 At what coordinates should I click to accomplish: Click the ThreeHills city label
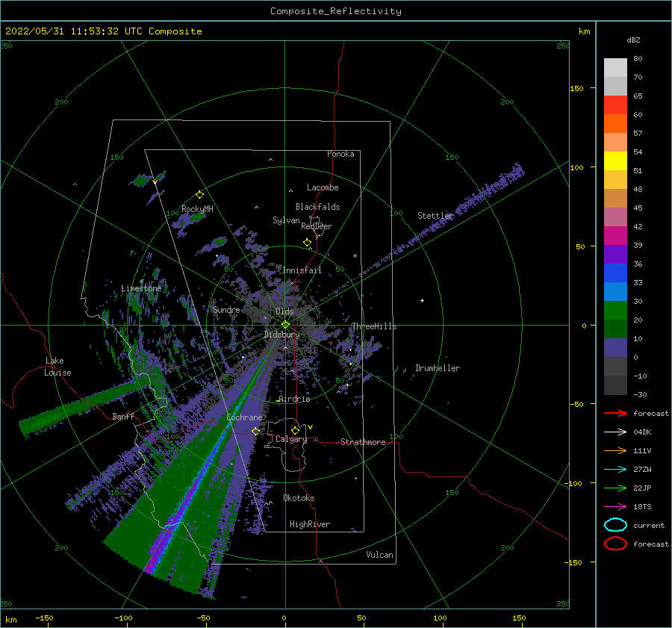[374, 326]
